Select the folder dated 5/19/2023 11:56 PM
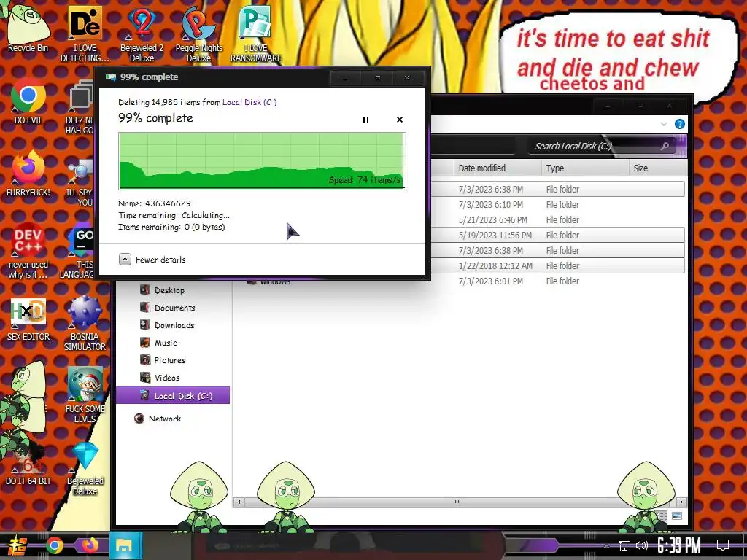Screen dimensions: 747x560 [x=557, y=235]
